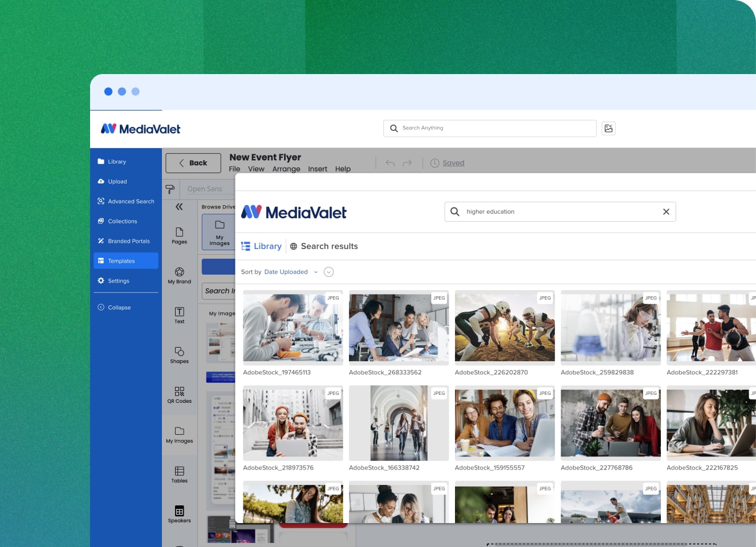Click the undo arrow icon
756x547 pixels.
click(x=390, y=163)
